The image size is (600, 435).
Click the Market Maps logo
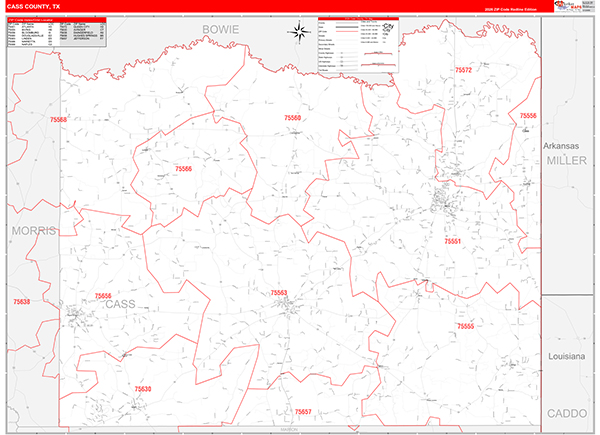tap(568, 6)
